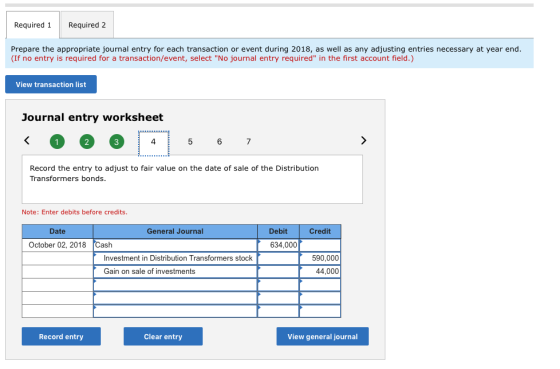
Task: Edit the 590,000 credit amount field
Action: (x=320, y=258)
